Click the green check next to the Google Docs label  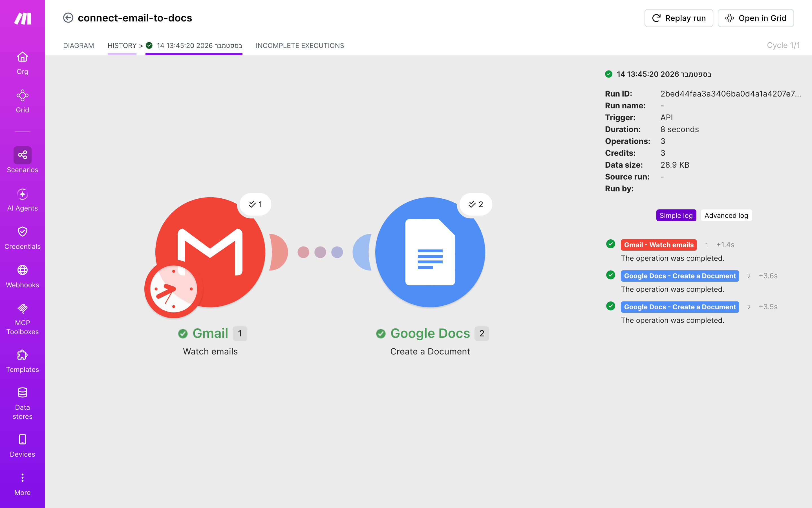click(381, 334)
